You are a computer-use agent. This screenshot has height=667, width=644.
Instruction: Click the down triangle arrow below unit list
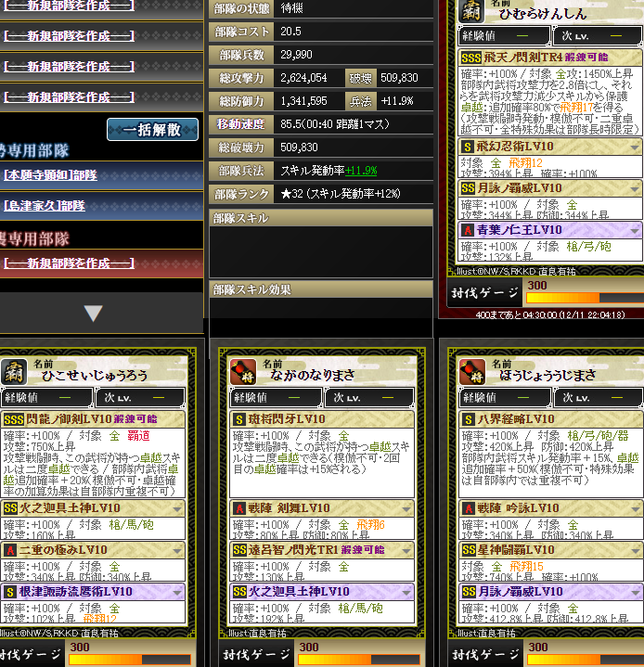[x=93, y=314]
